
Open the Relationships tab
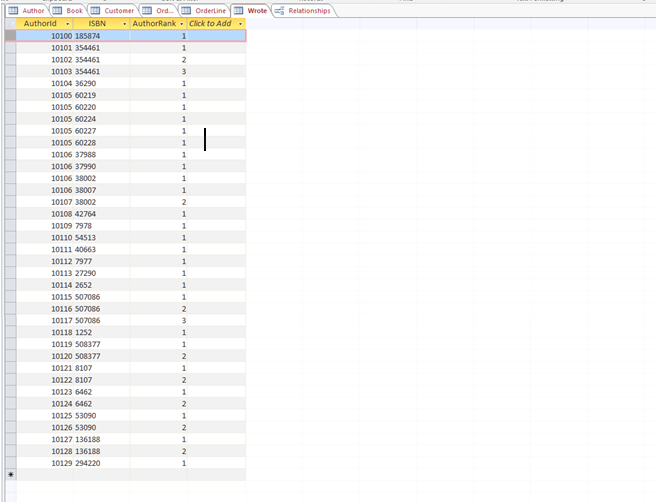pos(303,11)
